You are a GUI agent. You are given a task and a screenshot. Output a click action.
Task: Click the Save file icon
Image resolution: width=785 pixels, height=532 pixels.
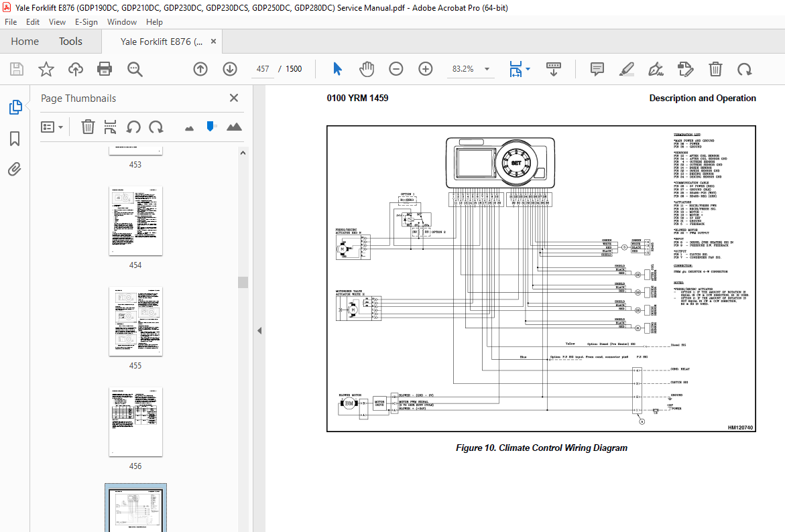[17, 69]
